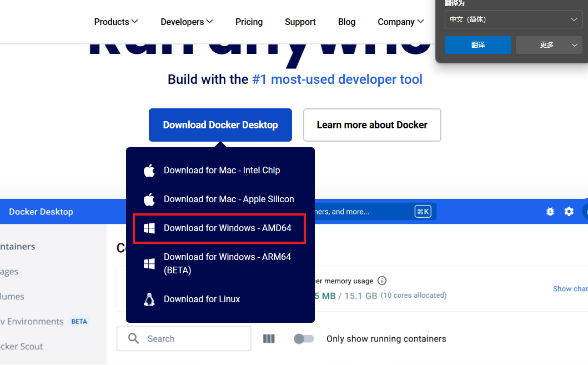Expand the Products menu
Screen dimensions: 588x365
tap(116, 22)
